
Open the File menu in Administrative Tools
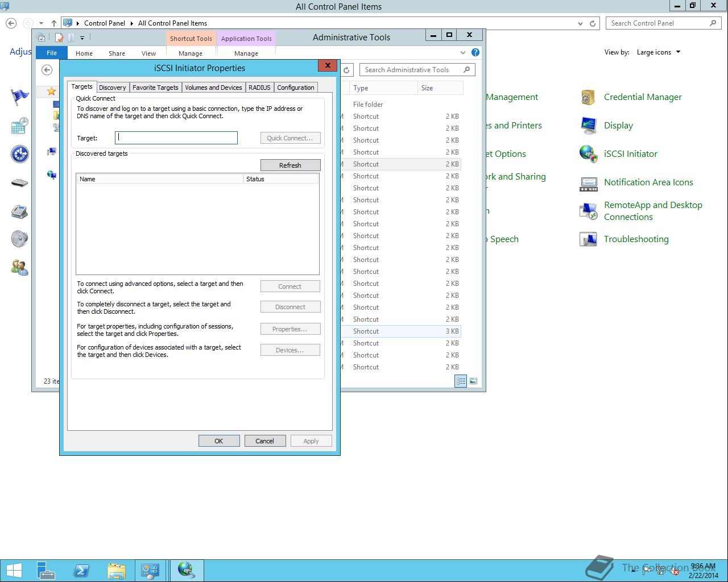tap(52, 53)
